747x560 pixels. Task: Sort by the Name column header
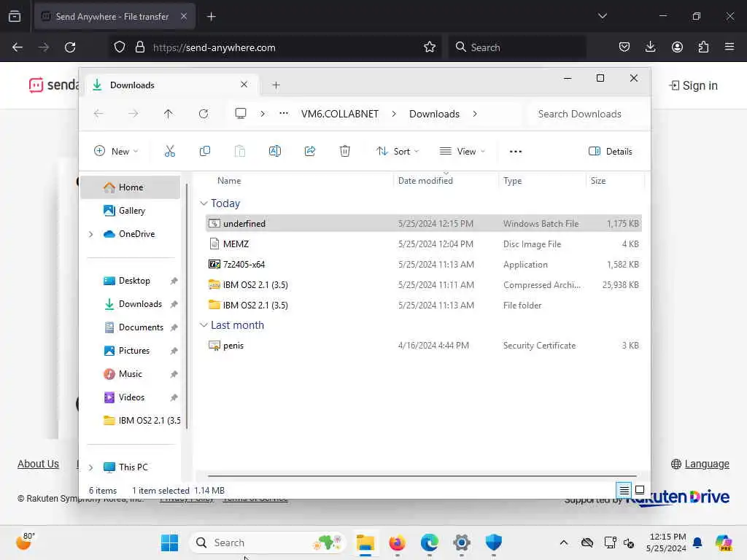pos(229,181)
